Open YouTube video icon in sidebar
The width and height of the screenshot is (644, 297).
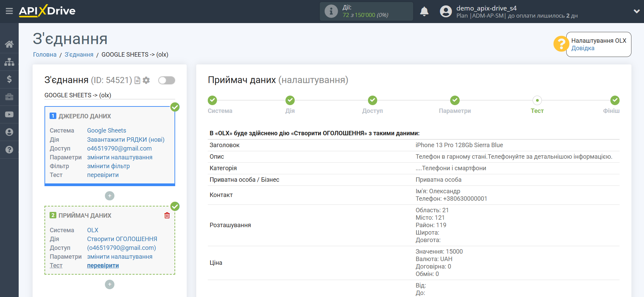(x=9, y=115)
